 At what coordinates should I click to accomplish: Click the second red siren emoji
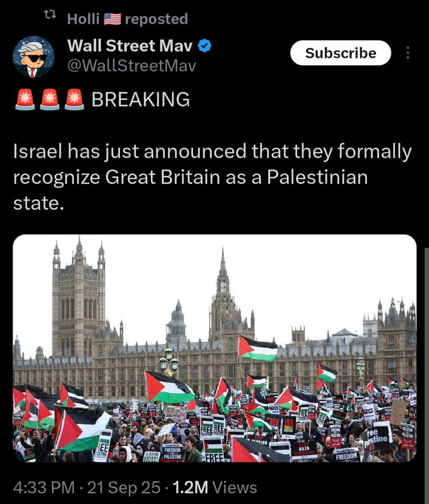50,100
